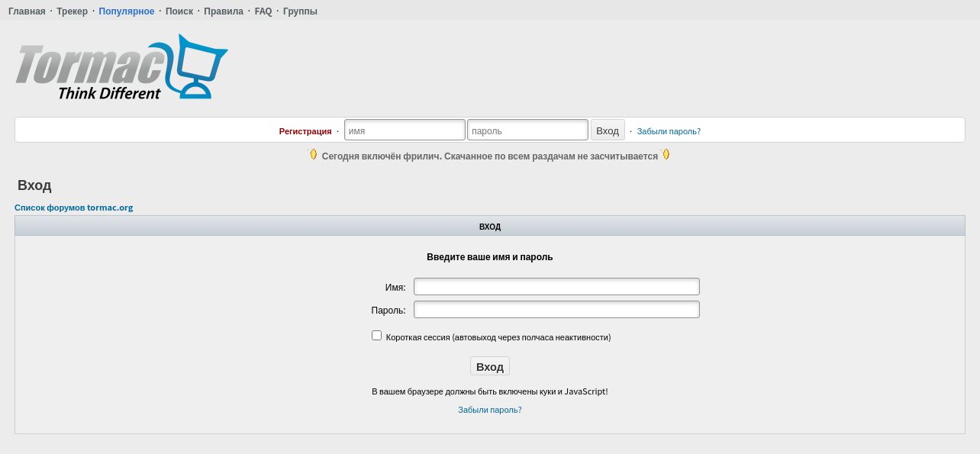This screenshot has width=980, height=454.
Task: Open Забыли пароль? link below the form
Action: (x=490, y=410)
